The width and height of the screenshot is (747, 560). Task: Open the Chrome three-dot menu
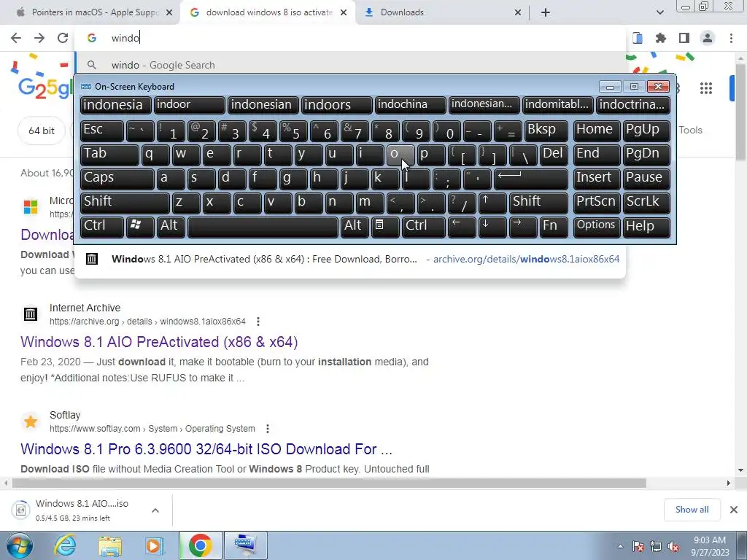click(731, 38)
